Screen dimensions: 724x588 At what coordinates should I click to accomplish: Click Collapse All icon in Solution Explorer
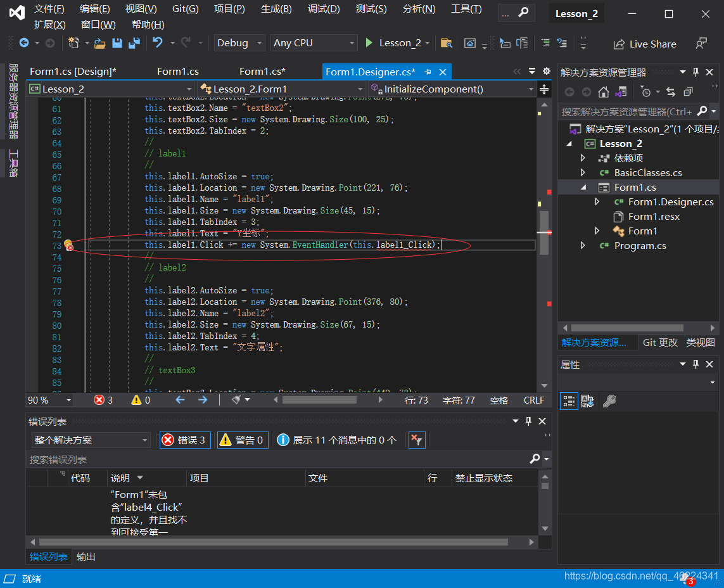(x=688, y=93)
